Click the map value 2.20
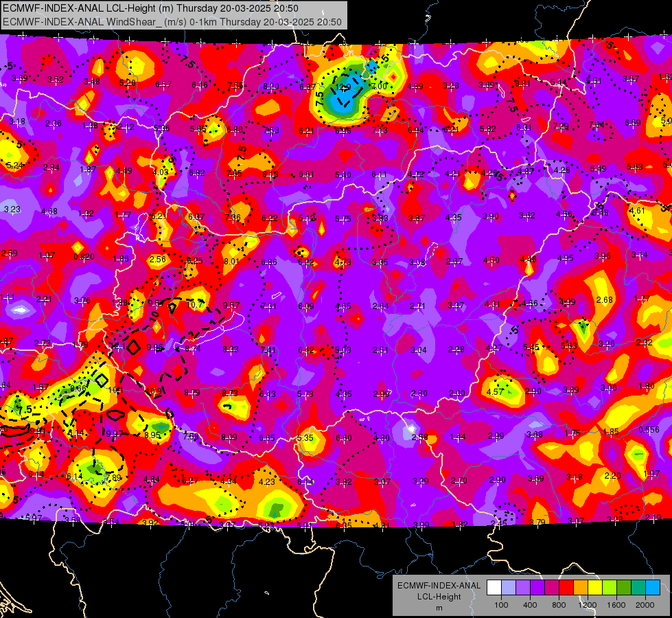 (612, 475)
